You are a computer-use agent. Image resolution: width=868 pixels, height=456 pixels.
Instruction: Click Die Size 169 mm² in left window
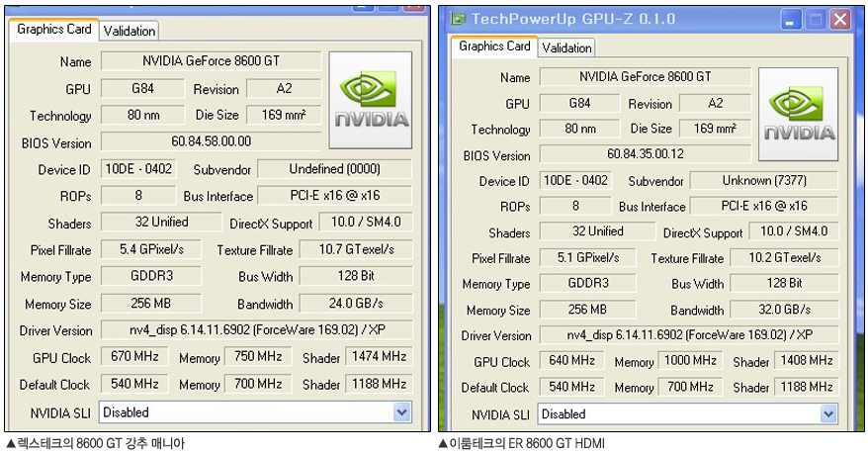[284, 115]
